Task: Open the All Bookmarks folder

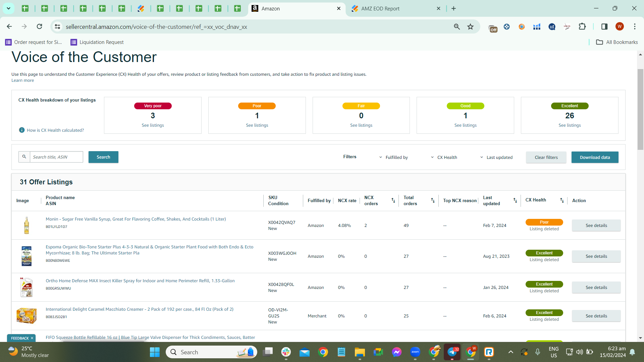Action: 617,42
